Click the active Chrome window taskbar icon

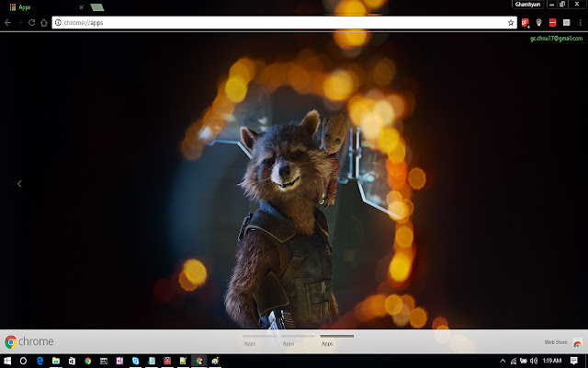tap(199, 361)
